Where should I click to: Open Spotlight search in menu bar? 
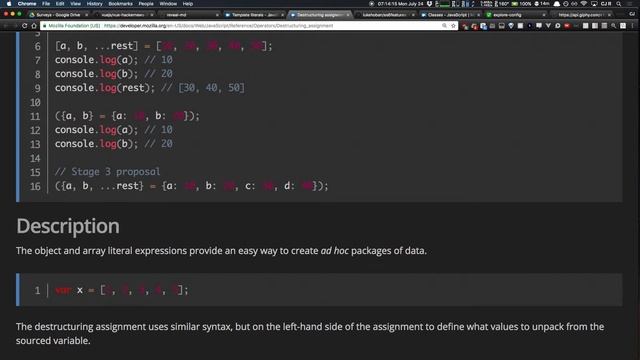tap(619, 4)
